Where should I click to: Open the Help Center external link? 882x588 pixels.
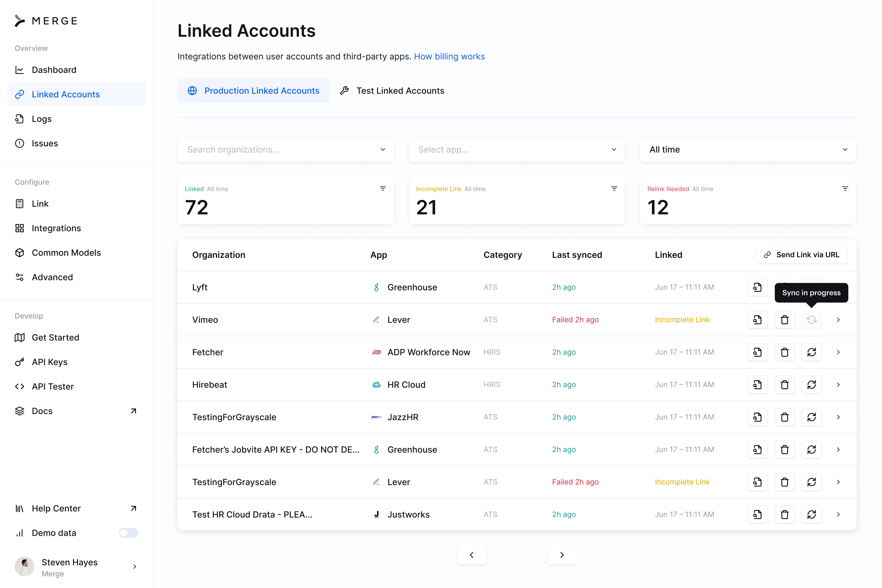(77, 509)
